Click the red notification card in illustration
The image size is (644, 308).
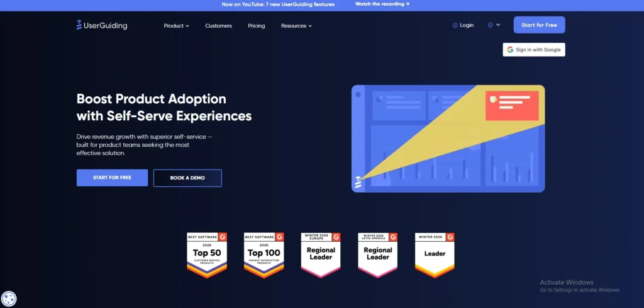[x=512, y=106]
